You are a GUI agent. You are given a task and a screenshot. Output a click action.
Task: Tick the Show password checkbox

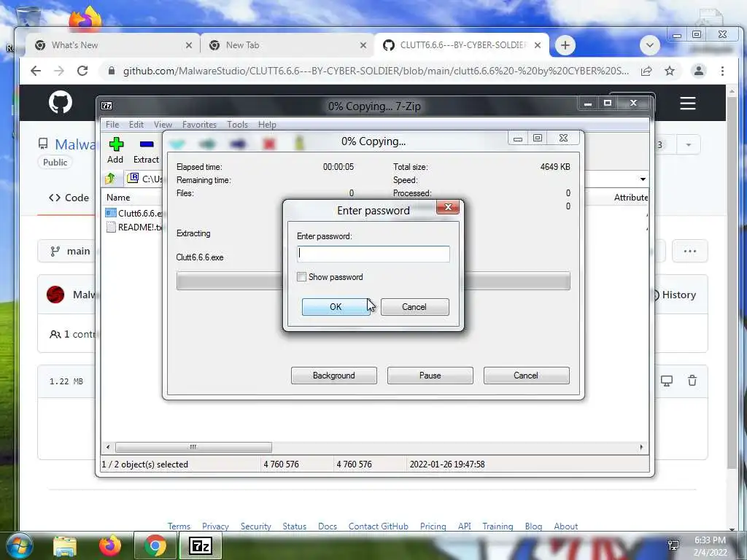301,276
